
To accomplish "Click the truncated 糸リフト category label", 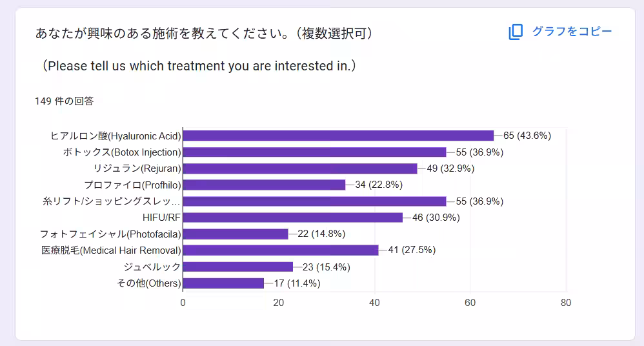I will coord(111,201).
